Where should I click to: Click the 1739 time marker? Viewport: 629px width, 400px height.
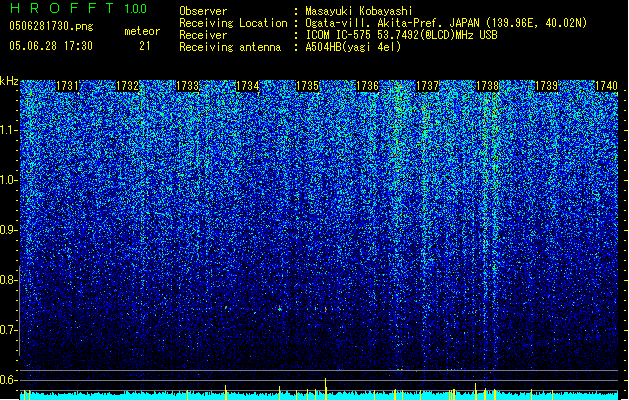(547, 86)
